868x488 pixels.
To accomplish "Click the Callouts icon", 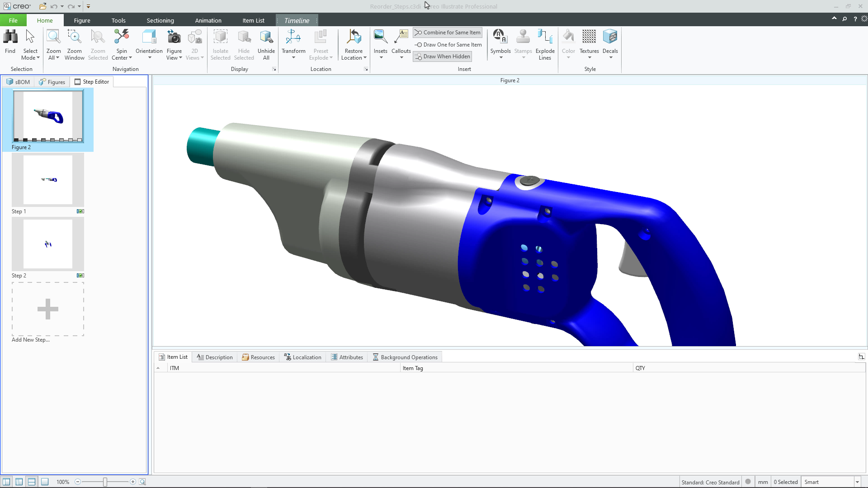I will coord(401,37).
